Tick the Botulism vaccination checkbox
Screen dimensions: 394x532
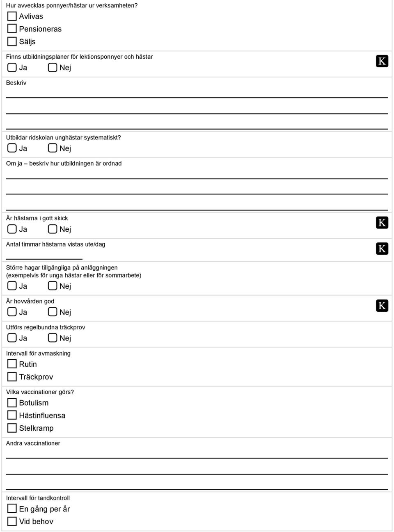pyautogui.click(x=12, y=403)
